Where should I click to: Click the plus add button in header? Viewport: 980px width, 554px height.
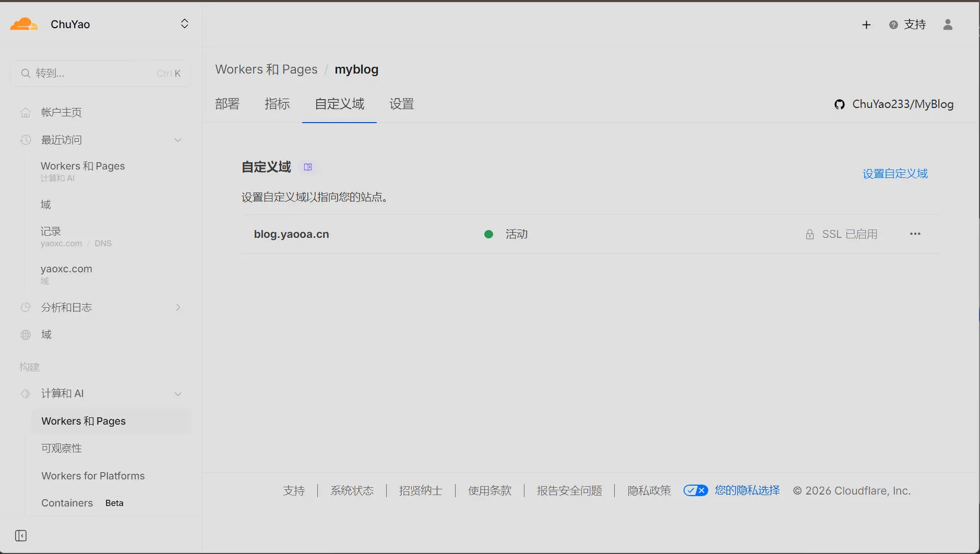coord(866,25)
